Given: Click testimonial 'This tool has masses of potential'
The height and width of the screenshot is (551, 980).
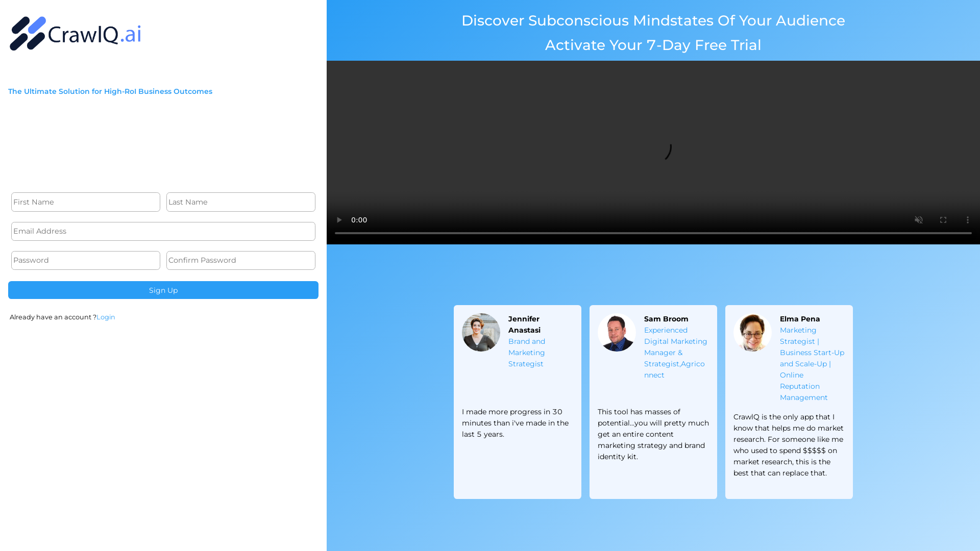Looking at the screenshot, I should [653, 434].
